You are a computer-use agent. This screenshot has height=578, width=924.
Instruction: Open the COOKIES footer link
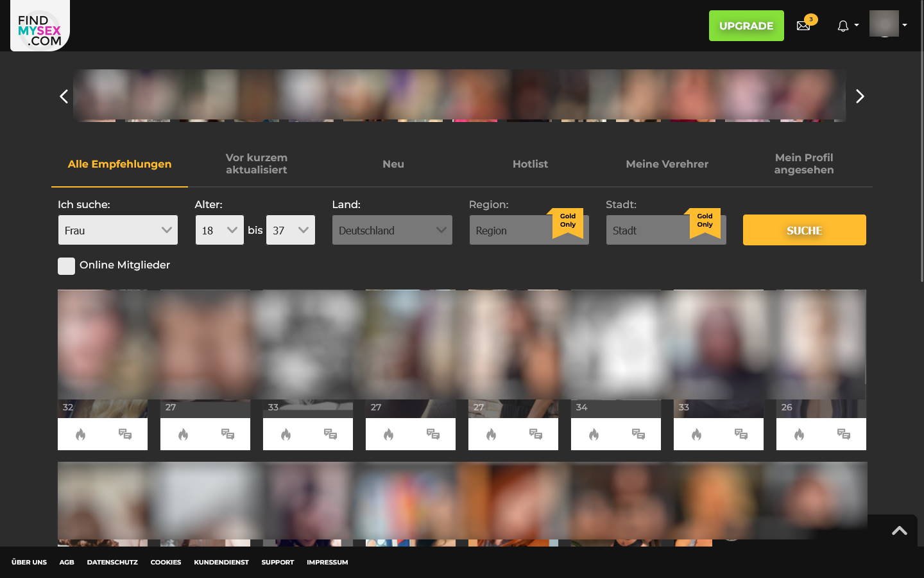(166, 562)
